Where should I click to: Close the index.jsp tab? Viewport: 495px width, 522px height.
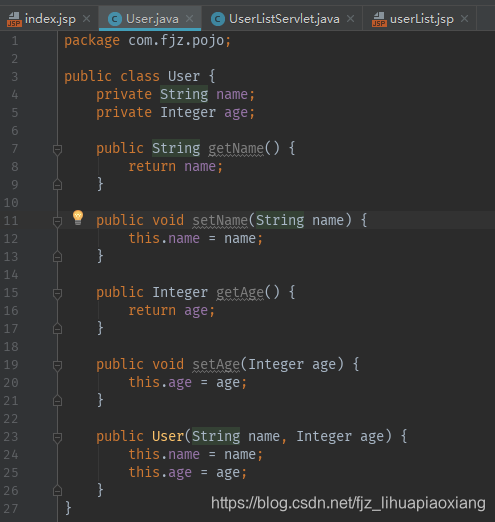[86, 19]
